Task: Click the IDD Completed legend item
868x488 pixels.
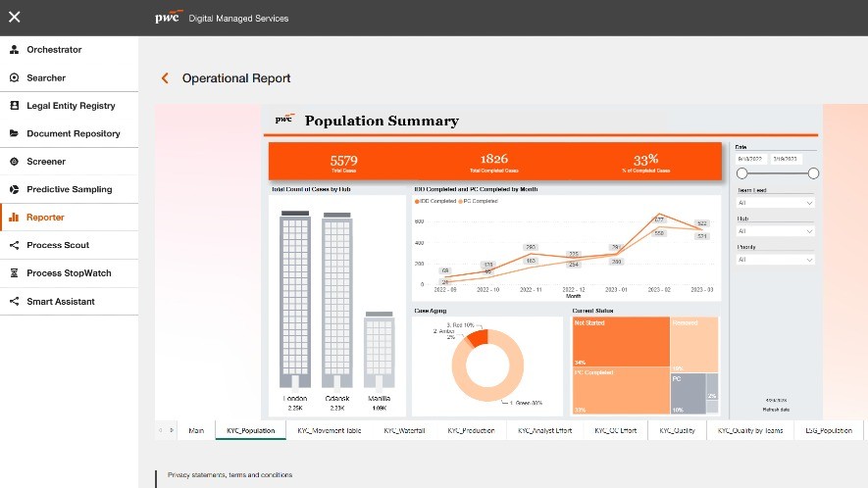Action: coord(435,201)
